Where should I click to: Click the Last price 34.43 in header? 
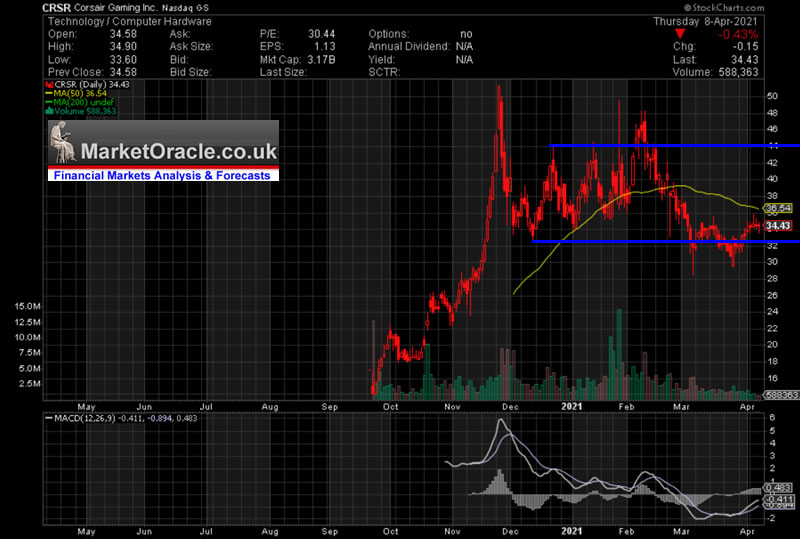(744, 60)
